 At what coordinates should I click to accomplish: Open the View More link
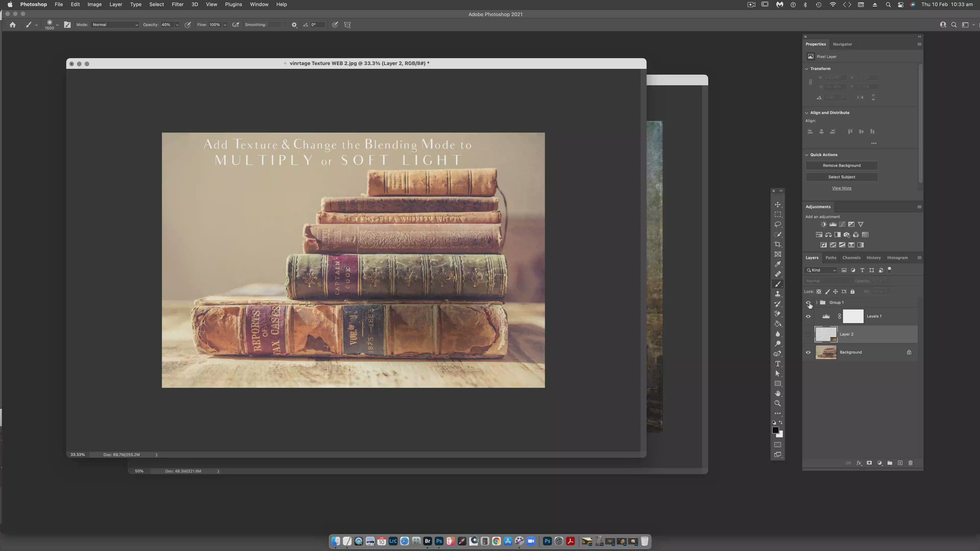(841, 188)
